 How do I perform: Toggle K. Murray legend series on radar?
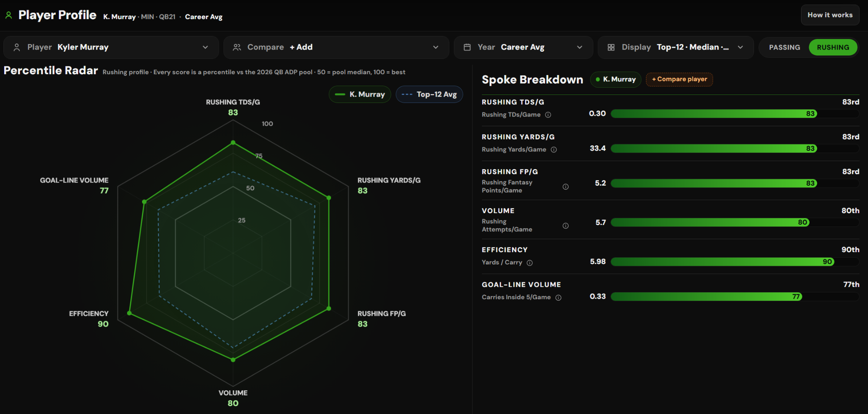click(360, 94)
